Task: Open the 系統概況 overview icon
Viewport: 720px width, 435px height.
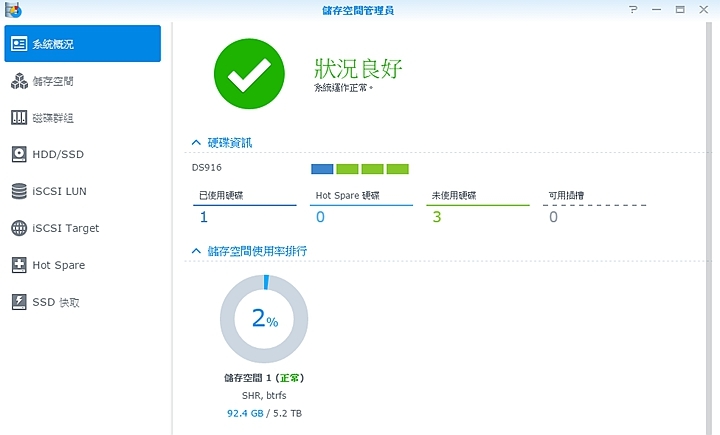Action: pos(19,44)
